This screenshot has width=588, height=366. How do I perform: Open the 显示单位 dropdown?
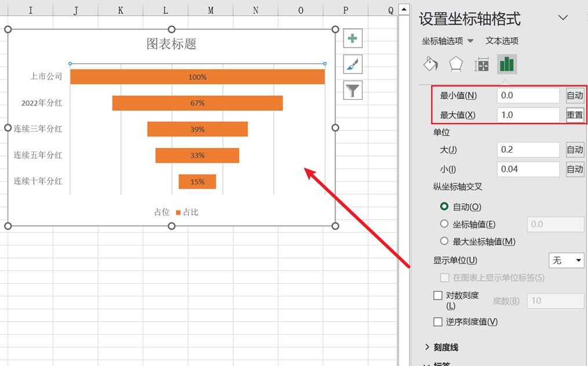566,260
